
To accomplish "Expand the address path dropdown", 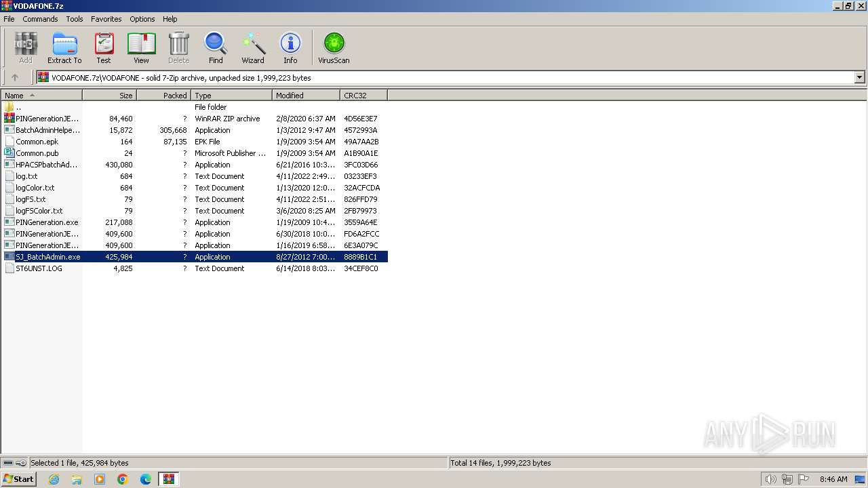I will (x=860, y=77).
